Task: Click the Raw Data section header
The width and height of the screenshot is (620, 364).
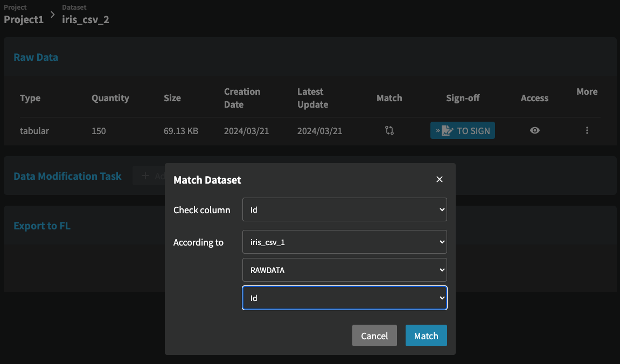Action: tap(36, 57)
